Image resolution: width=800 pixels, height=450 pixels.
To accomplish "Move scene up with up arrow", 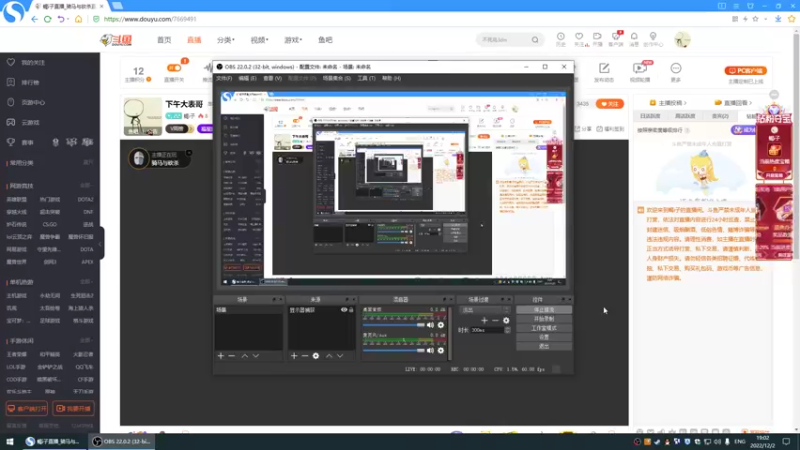I will coord(244,356).
